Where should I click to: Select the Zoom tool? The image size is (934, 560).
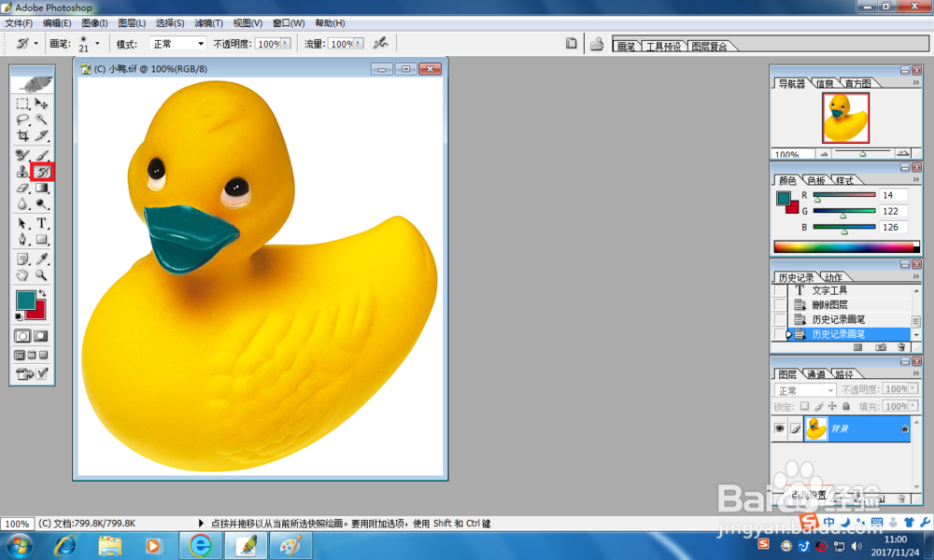point(42,275)
